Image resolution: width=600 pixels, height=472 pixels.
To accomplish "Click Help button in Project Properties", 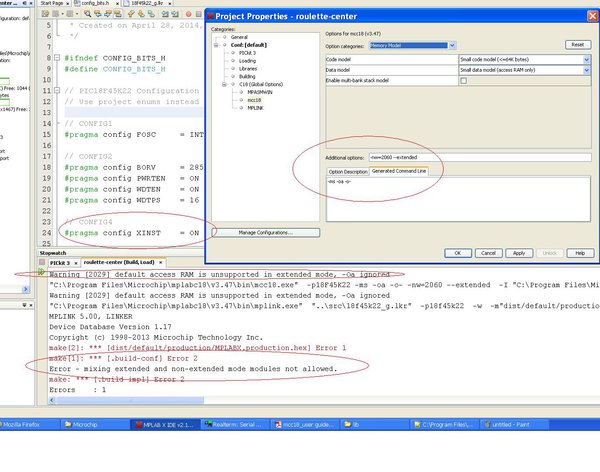I will [x=580, y=253].
